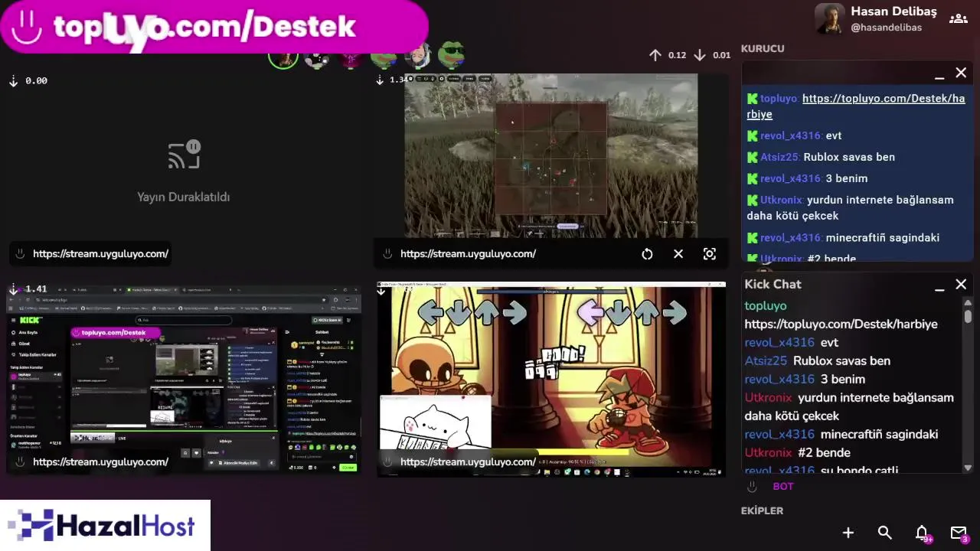Click the Kick Chat title
Screen dimensions: 980x551
pyautogui.click(x=773, y=284)
